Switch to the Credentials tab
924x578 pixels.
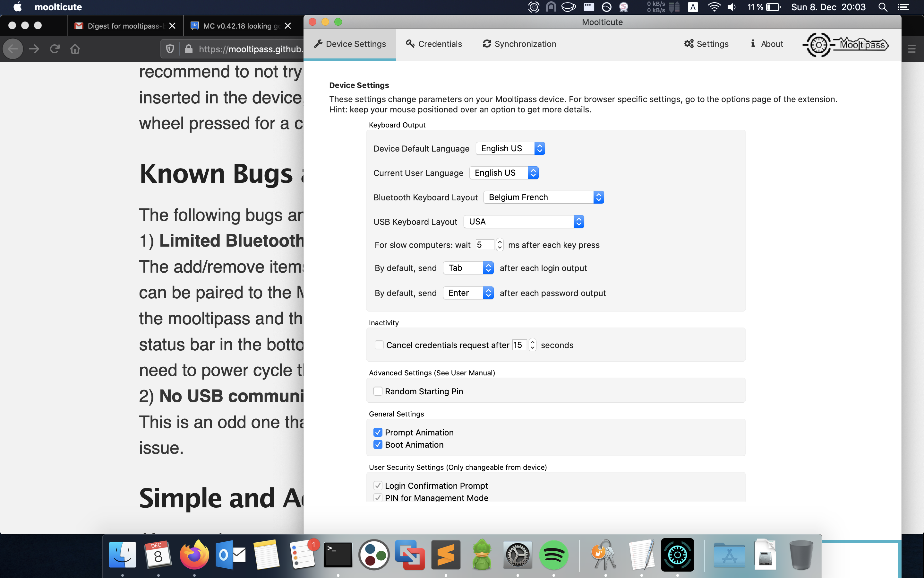pyautogui.click(x=434, y=44)
